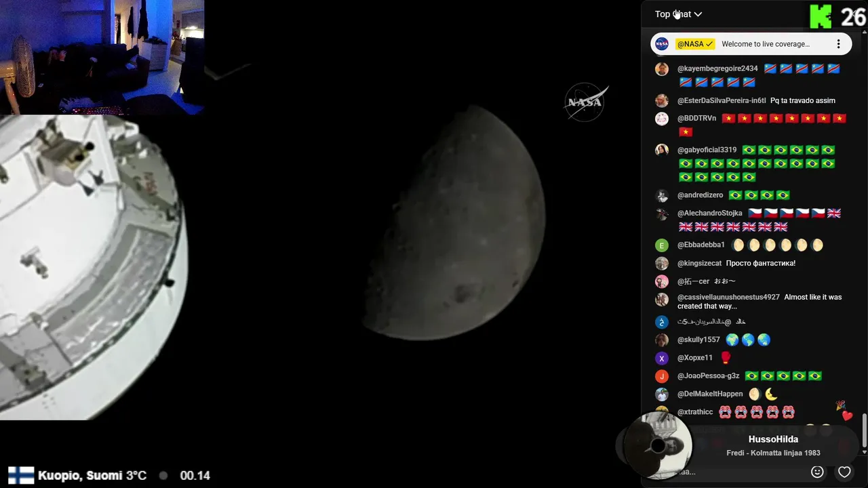This screenshot has height=488, width=868.
Task: Click the Orion spacecraft camera view
Action: coord(94,267)
